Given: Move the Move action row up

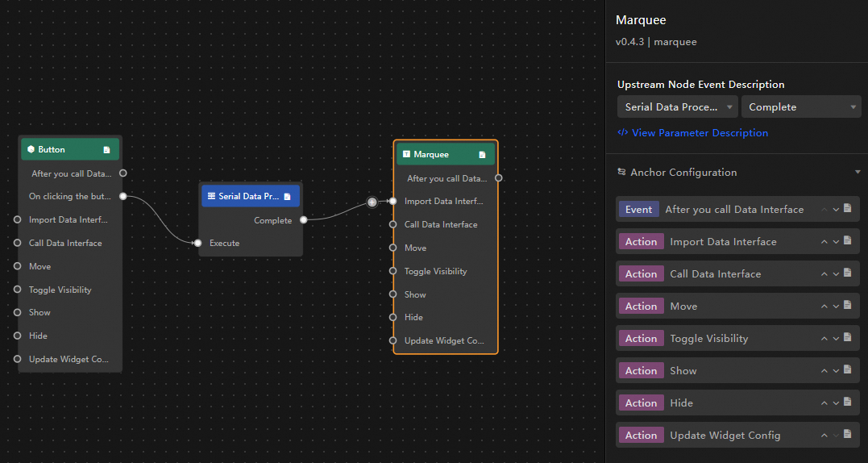Looking at the screenshot, I should pos(824,307).
